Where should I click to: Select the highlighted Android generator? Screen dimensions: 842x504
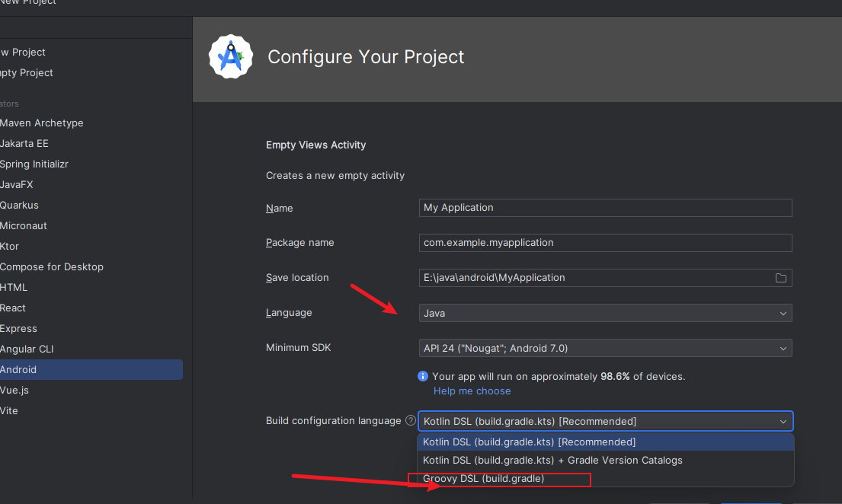(x=91, y=370)
